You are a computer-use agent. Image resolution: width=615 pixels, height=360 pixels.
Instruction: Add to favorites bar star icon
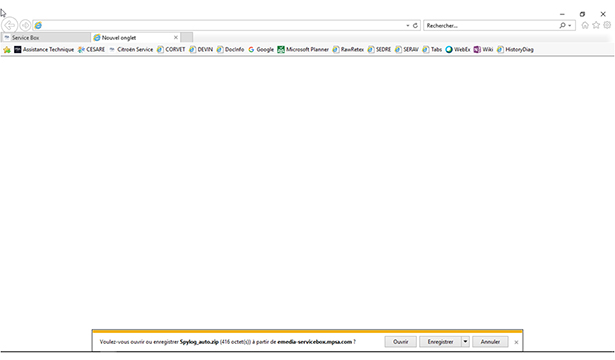(7, 49)
